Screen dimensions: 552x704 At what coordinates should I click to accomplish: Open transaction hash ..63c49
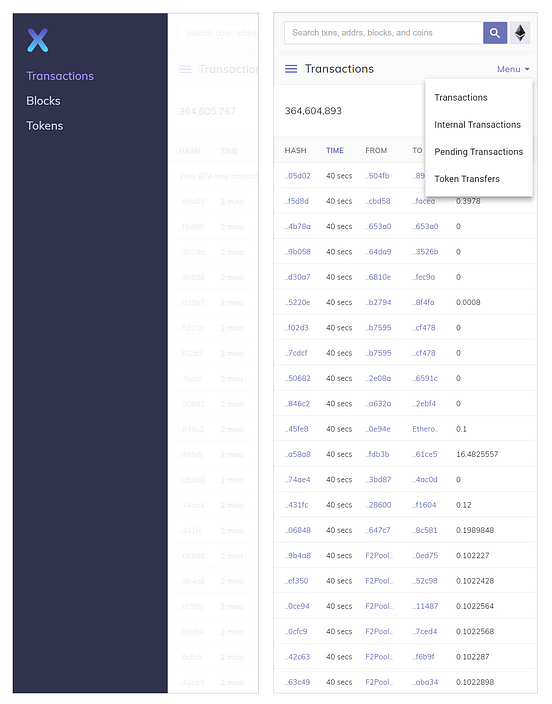click(297, 682)
